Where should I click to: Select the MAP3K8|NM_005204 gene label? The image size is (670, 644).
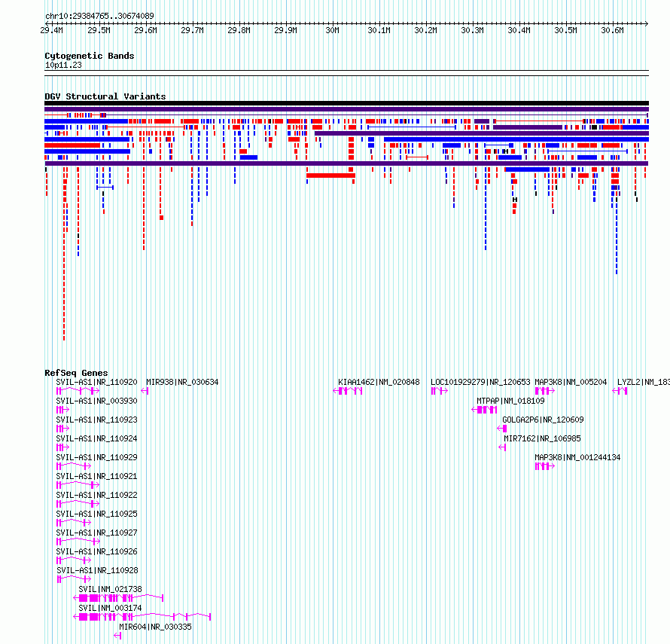point(571,382)
